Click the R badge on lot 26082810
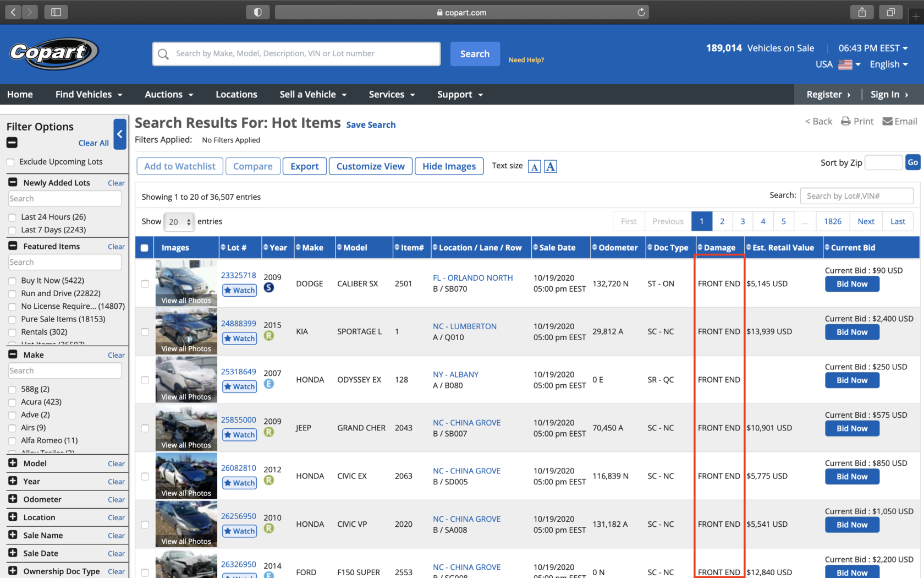The height and width of the screenshot is (578, 924). [269, 480]
